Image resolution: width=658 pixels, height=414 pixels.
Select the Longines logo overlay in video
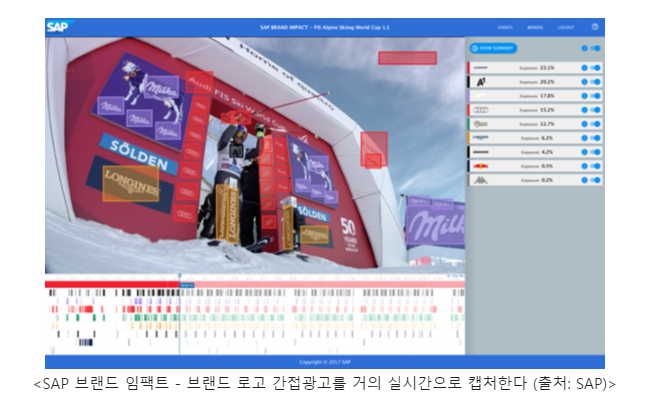pyautogui.click(x=131, y=184)
